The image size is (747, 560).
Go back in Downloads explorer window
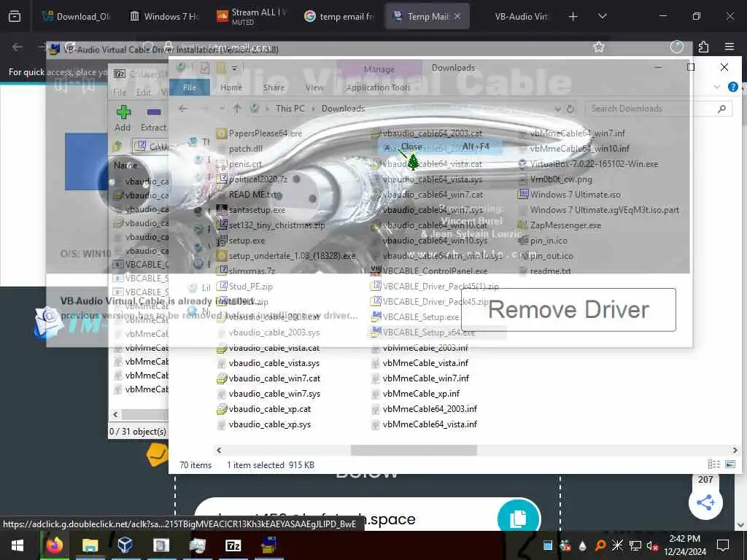pos(183,109)
